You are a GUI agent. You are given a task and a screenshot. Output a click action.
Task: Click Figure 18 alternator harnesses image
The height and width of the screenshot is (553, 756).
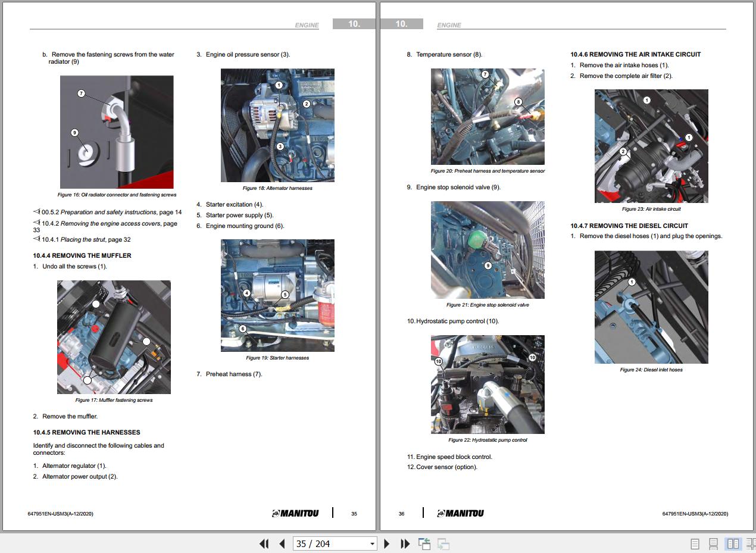coord(277,125)
